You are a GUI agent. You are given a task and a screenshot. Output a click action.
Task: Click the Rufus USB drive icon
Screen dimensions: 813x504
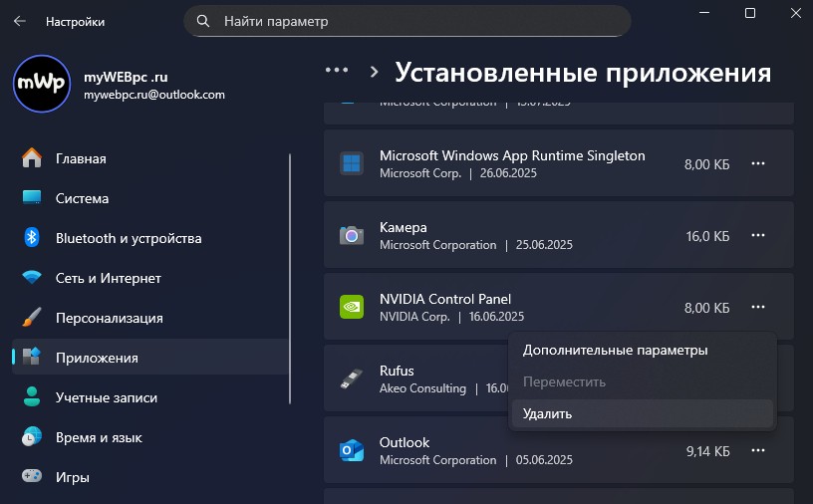352,378
